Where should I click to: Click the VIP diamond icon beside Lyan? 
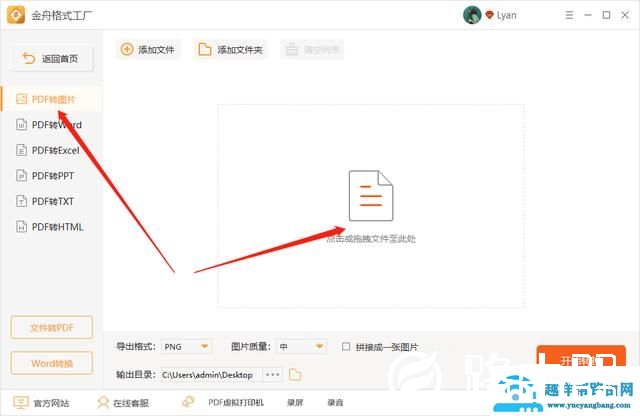[x=489, y=16]
